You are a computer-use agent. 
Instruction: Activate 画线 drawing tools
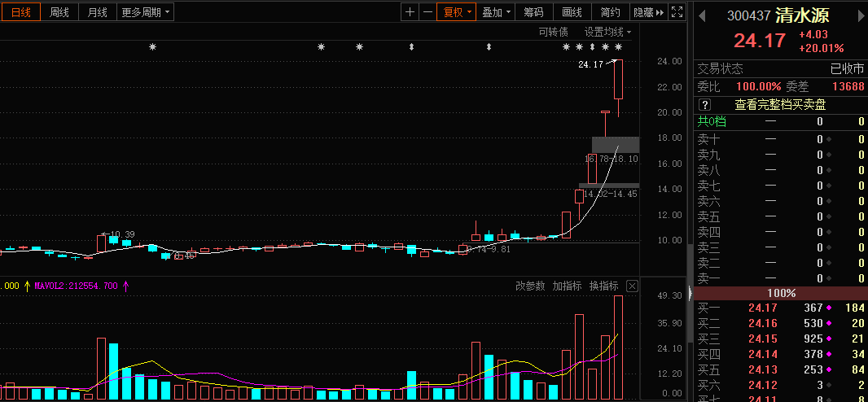[x=572, y=12]
